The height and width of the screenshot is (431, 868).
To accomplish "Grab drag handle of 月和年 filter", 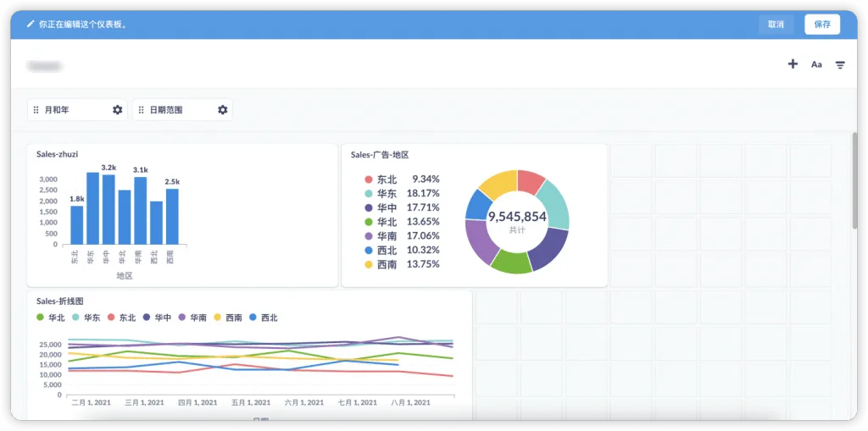I will [36, 110].
